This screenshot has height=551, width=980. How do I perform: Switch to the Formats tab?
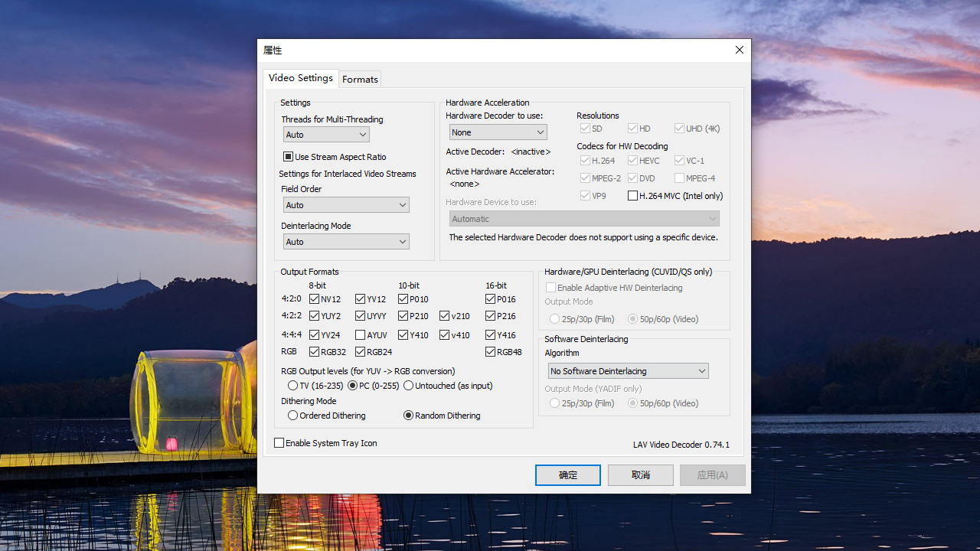[360, 80]
